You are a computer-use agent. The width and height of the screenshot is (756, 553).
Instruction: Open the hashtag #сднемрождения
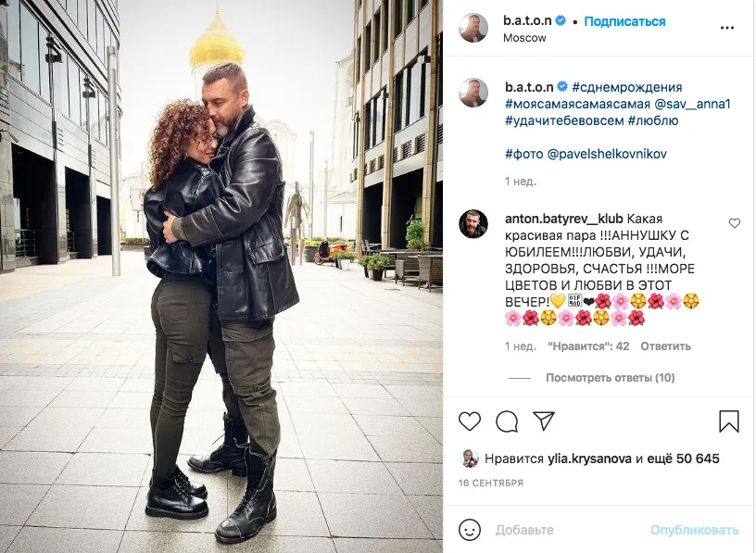click(627, 87)
